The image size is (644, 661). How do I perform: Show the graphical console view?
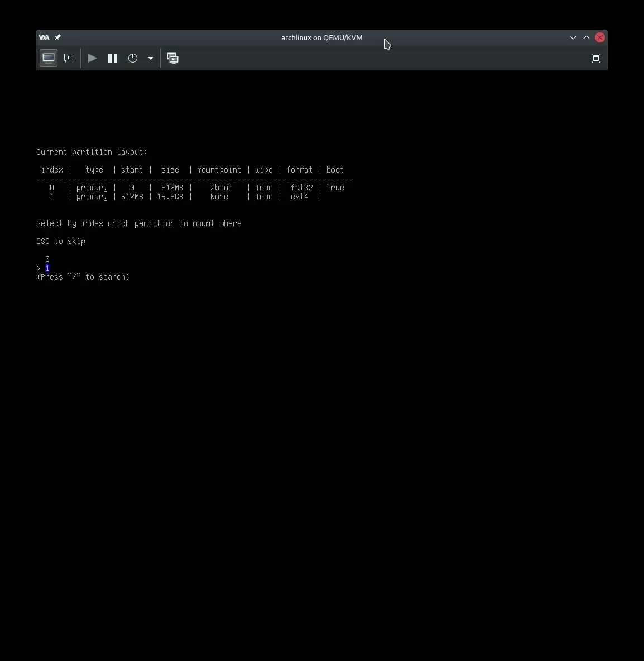click(x=49, y=58)
